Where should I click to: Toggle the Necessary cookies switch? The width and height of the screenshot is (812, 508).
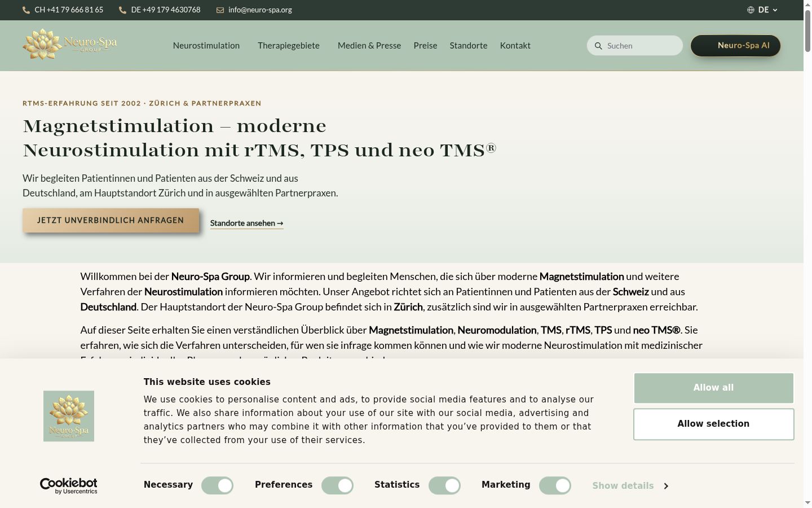[217, 485]
